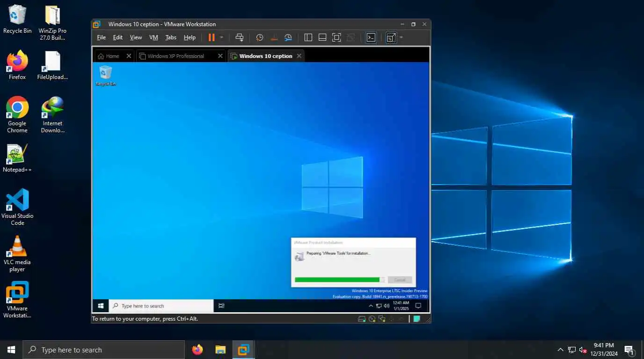
Task: Show hidden icons in host system tray
Action: (560, 350)
